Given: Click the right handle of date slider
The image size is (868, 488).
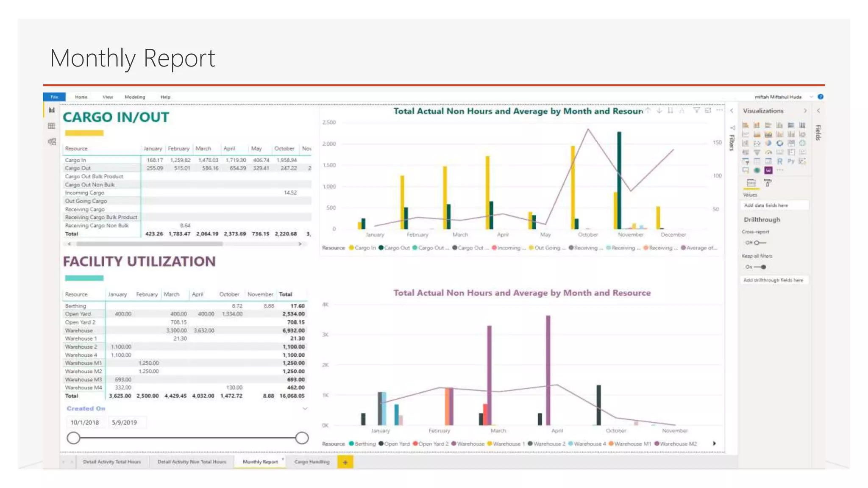Looking at the screenshot, I should coord(302,438).
